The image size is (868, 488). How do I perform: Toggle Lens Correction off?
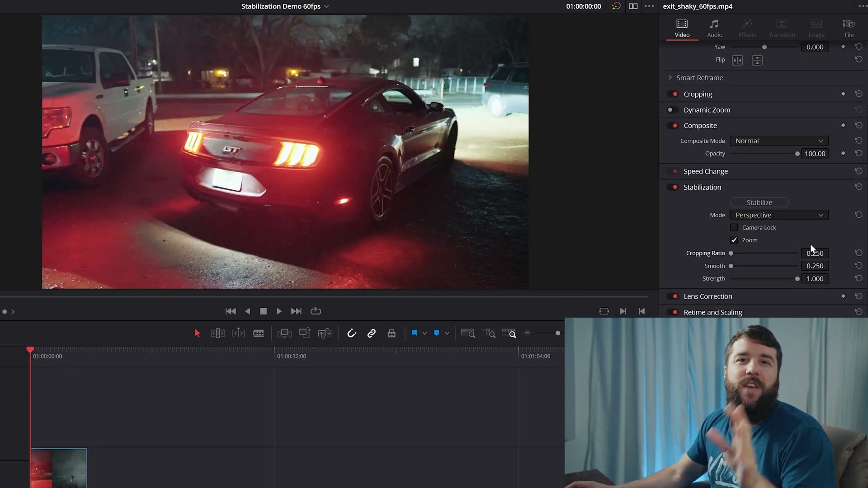point(673,296)
